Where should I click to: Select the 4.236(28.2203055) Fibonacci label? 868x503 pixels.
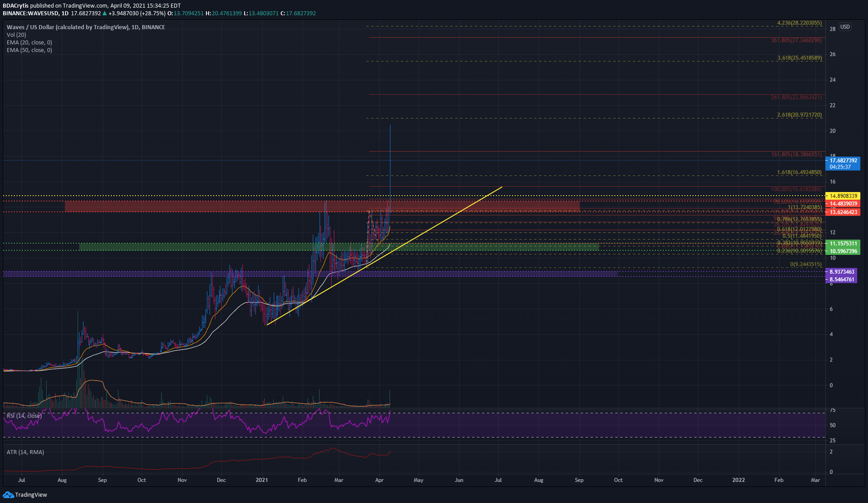(799, 23)
